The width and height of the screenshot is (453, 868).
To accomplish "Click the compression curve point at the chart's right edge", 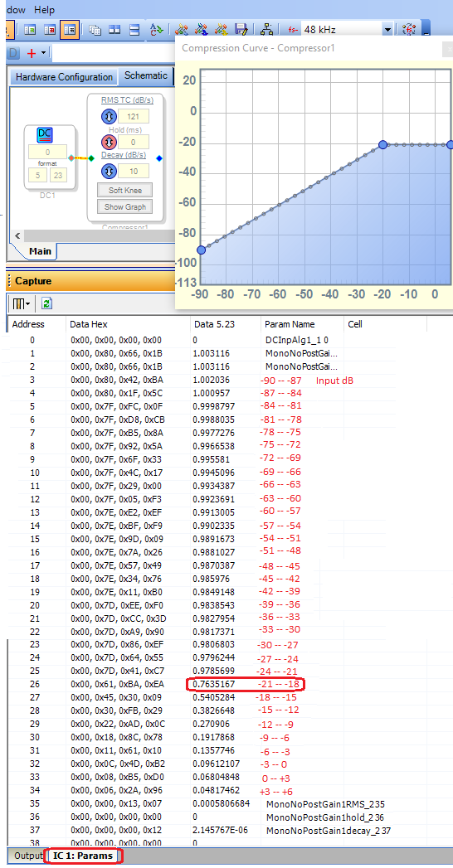I will coord(451,144).
